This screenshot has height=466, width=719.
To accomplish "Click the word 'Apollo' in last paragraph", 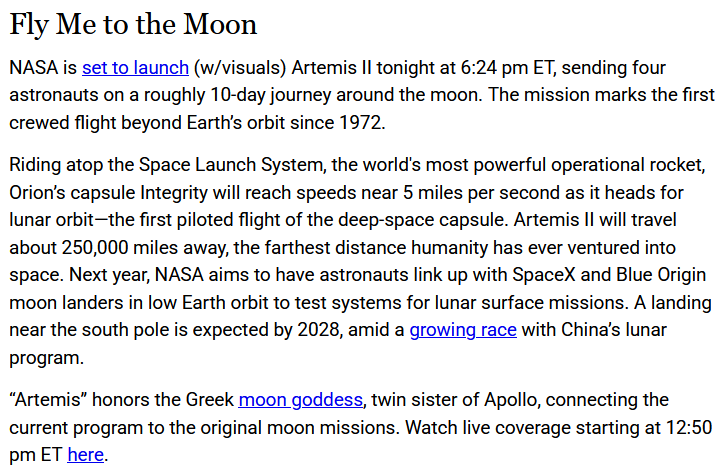I will click(x=510, y=400).
